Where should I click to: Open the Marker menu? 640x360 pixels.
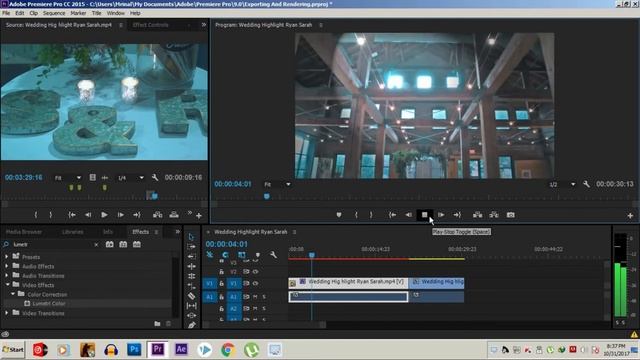coord(78,13)
